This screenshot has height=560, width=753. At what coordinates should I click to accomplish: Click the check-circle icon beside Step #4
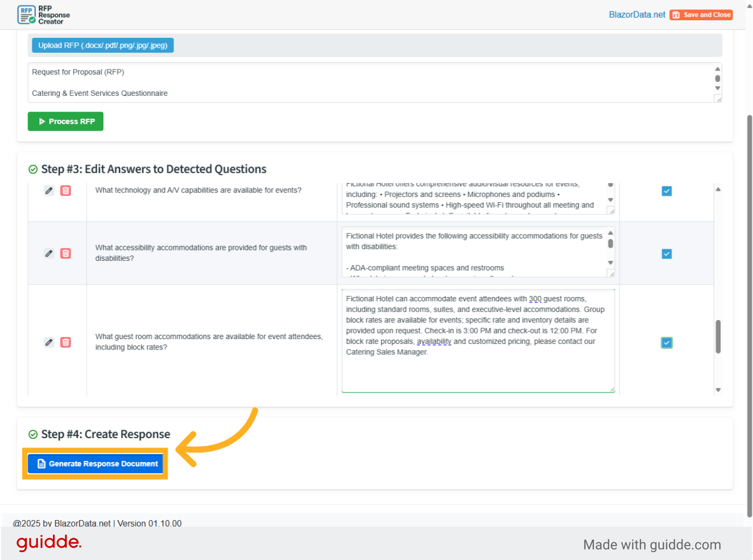33,435
